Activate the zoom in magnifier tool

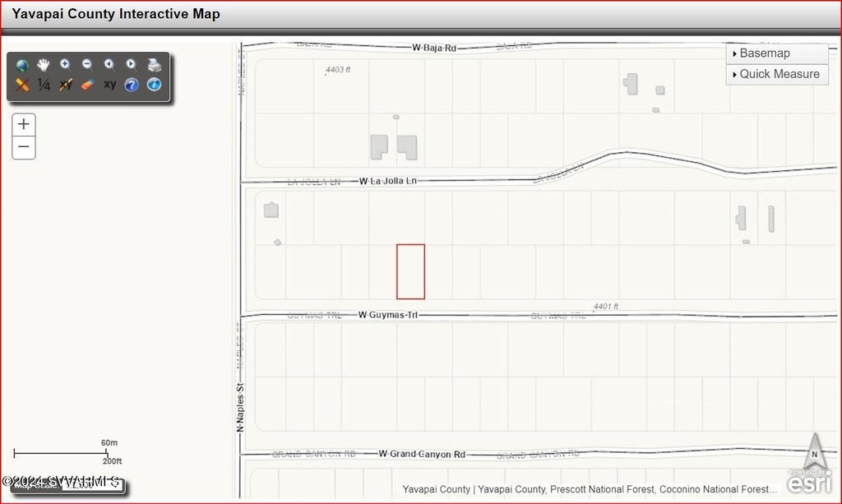click(66, 65)
